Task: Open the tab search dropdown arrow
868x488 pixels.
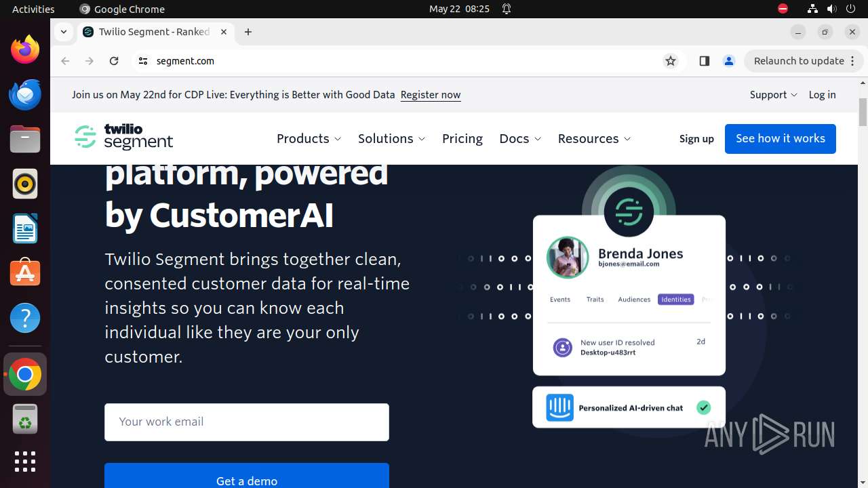Action: pyautogui.click(x=63, y=32)
